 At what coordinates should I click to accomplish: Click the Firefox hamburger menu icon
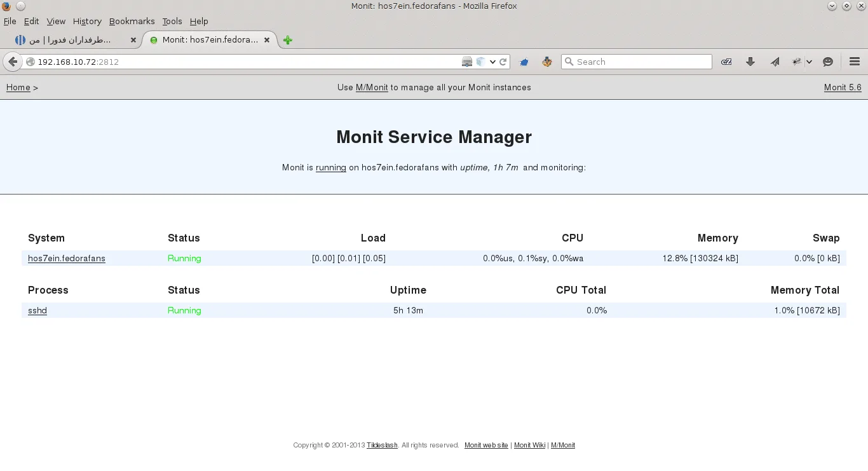pyautogui.click(x=855, y=62)
